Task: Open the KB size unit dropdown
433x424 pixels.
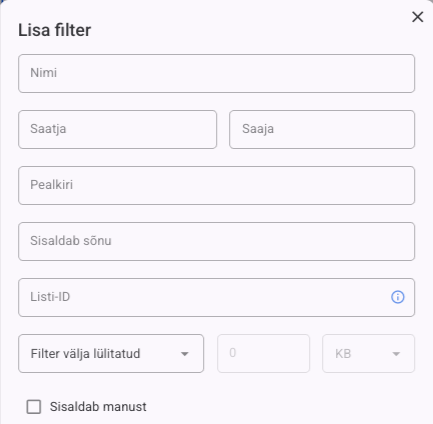Action: click(368, 353)
